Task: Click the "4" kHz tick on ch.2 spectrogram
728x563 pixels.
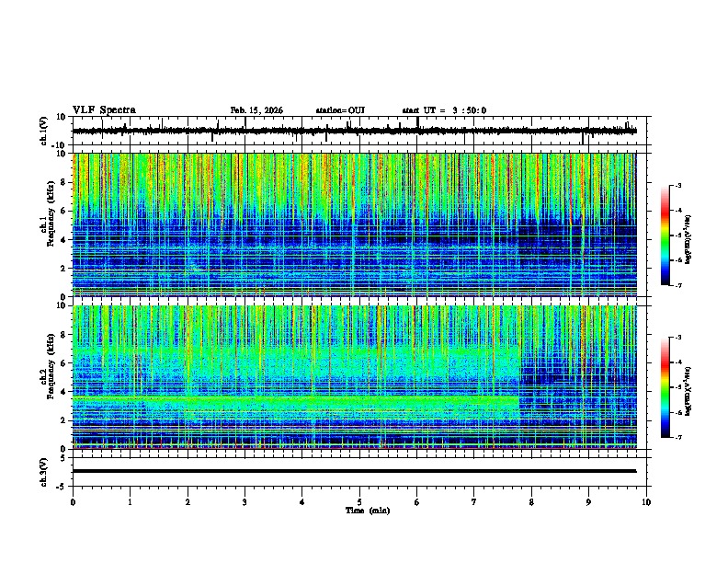Action: click(63, 392)
